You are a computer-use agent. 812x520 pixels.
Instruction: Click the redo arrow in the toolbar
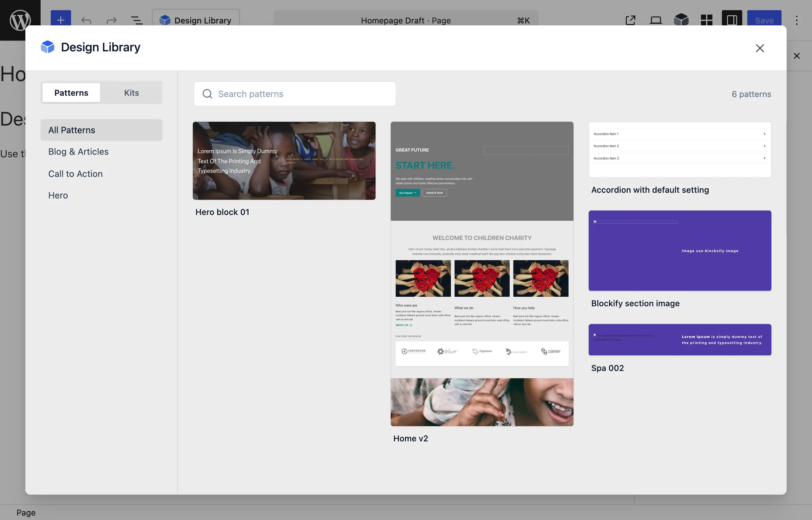tap(111, 20)
